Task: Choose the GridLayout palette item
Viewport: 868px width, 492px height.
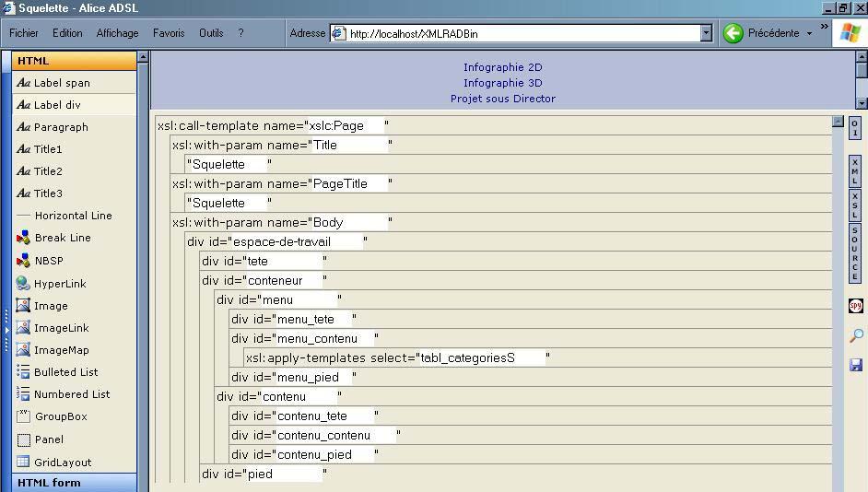Action: 62,463
